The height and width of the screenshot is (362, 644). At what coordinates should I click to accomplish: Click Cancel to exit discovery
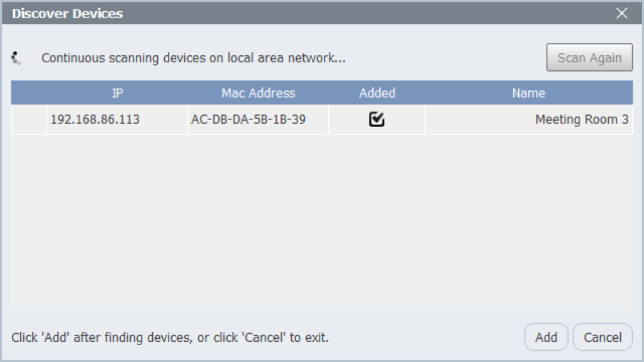tap(602, 337)
